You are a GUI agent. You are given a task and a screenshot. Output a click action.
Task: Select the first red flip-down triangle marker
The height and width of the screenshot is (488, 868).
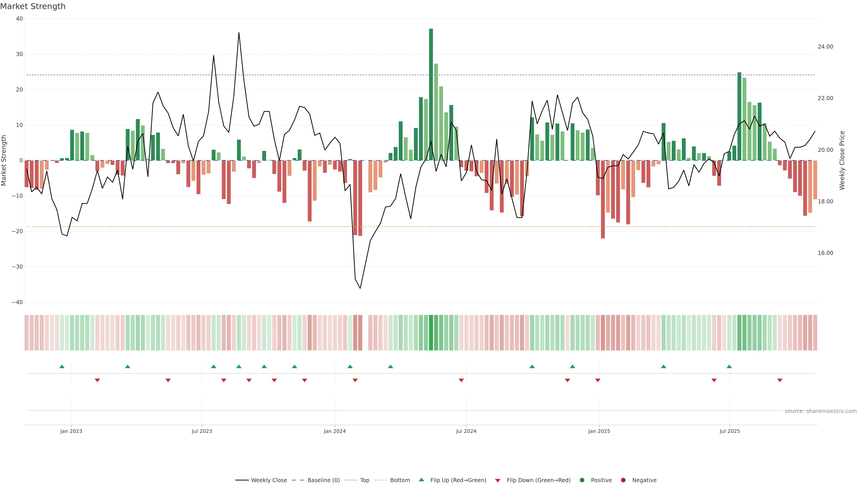pyautogui.click(x=97, y=380)
